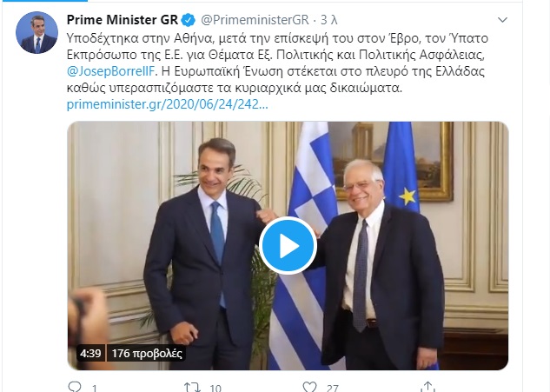The width and height of the screenshot is (550, 392).
Task: Play the video with the blue play button
Action: pos(288,246)
